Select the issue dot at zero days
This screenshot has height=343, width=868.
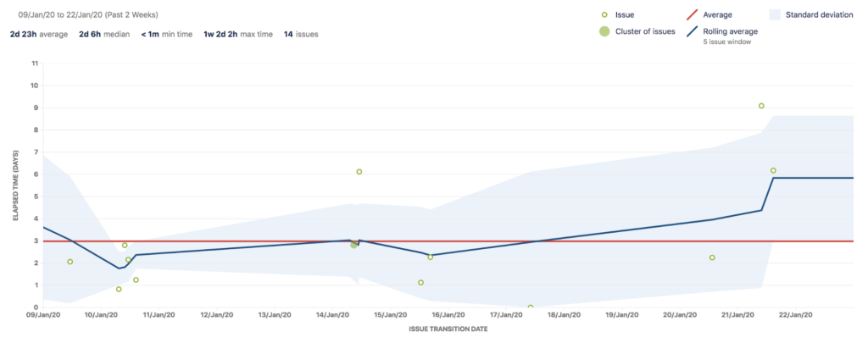click(x=531, y=307)
